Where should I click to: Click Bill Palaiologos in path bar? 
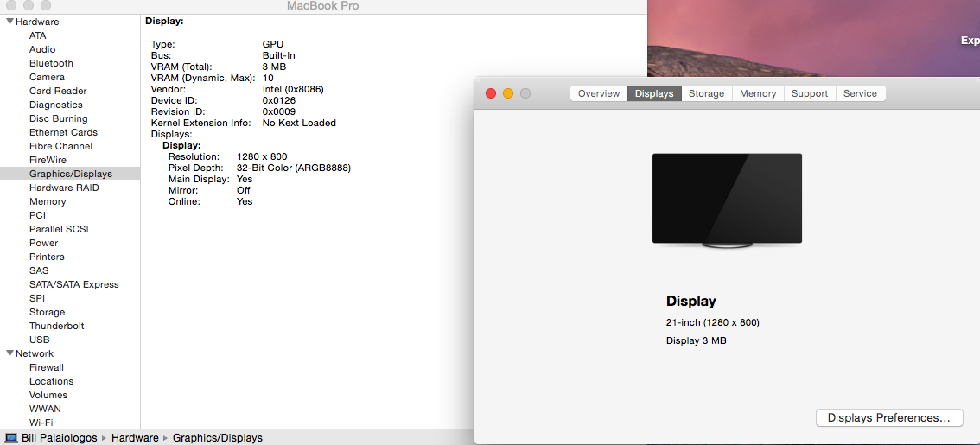tap(60, 438)
